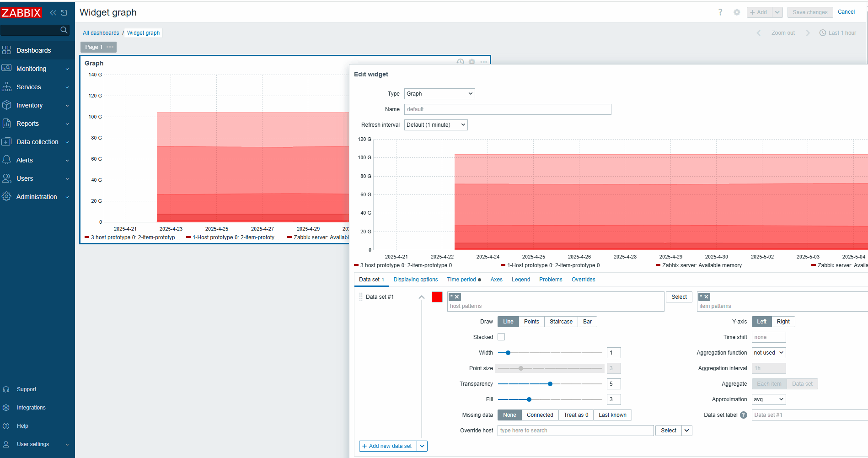Click Cancel in the dashboard header
This screenshot has height=458, width=868.
846,12
